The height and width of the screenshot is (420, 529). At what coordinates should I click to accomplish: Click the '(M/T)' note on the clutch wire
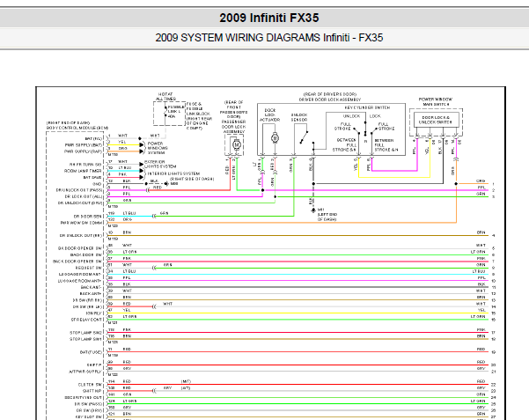click(x=186, y=381)
